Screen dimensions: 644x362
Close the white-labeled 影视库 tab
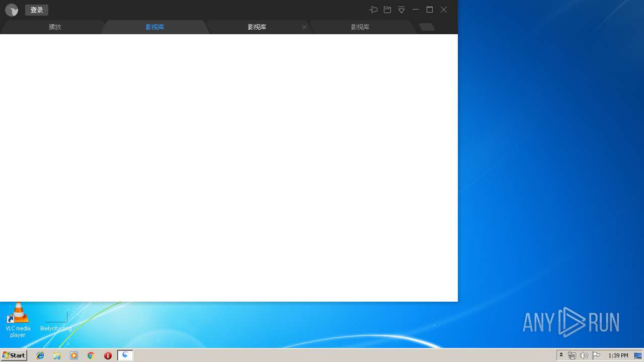coord(304,27)
